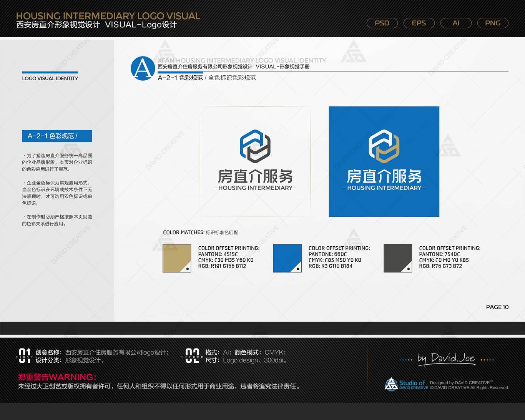The height and width of the screenshot is (420, 525).
Task: Click the by David.Joe signature
Action: [x=447, y=359]
